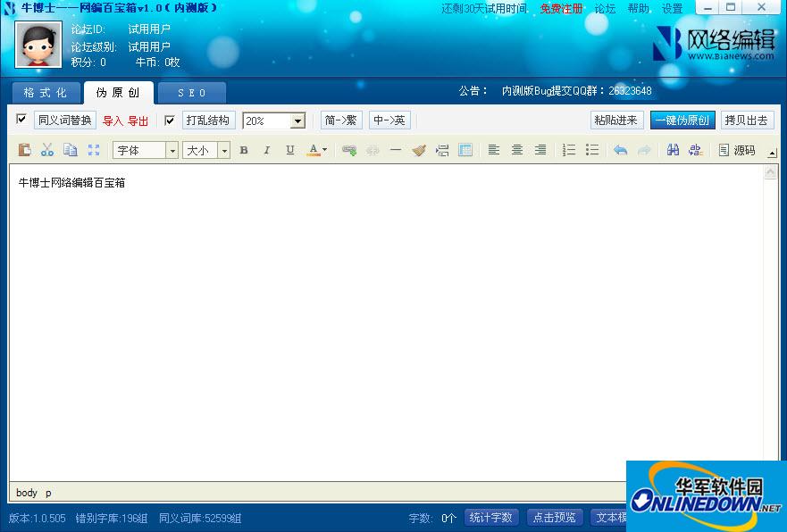The width and height of the screenshot is (787, 532).
Task: Center align the text
Action: point(517,150)
